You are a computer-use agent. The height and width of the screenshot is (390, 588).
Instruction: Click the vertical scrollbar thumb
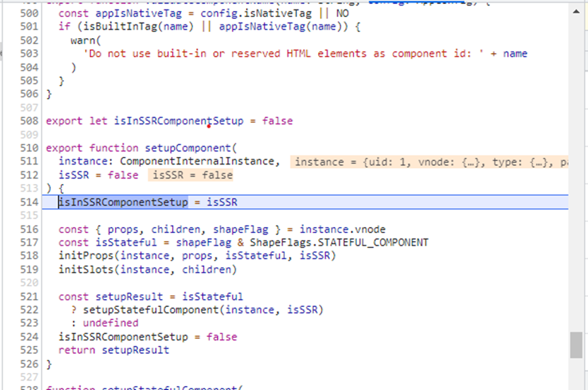click(x=576, y=345)
